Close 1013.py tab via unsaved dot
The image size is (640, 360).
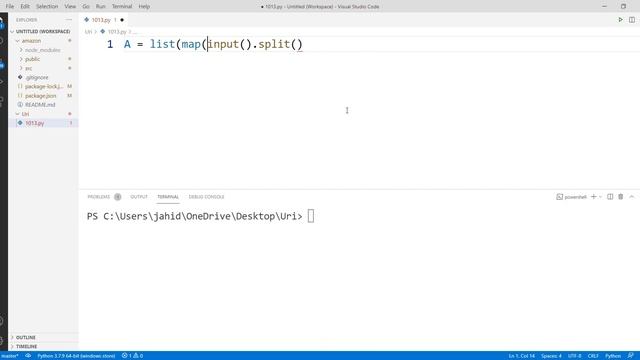pos(122,20)
